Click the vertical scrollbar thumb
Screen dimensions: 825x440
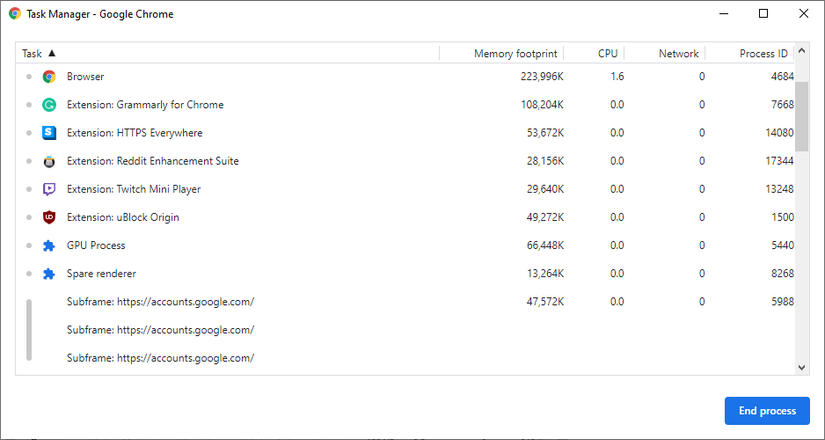801,117
